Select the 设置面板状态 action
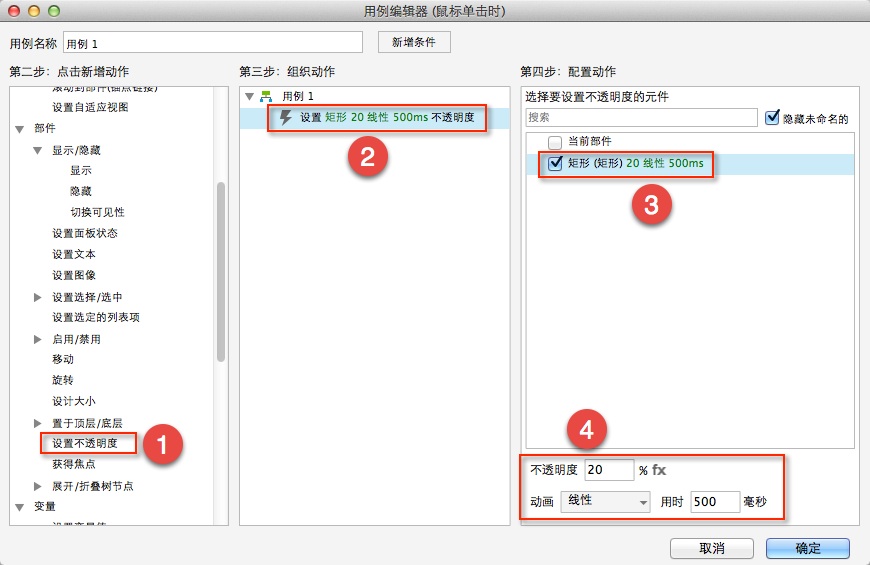870x565 pixels. tap(84, 233)
